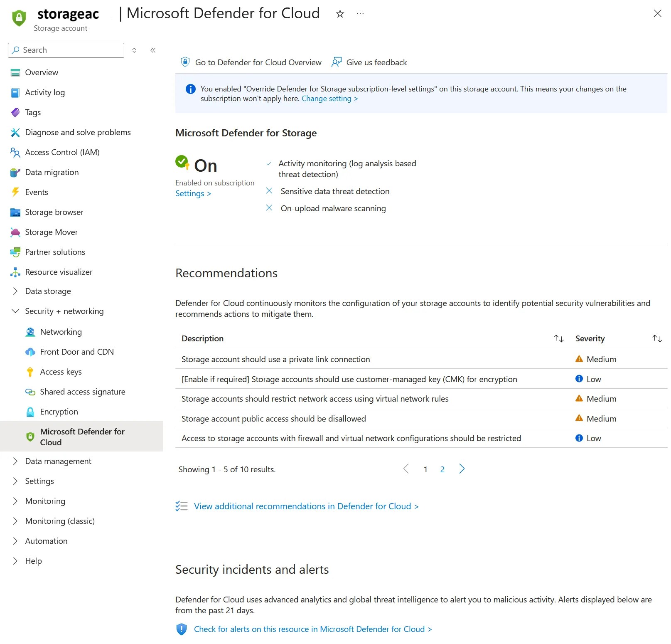Click the Networking globe icon
Screen dimensions: 671x644
coord(30,332)
